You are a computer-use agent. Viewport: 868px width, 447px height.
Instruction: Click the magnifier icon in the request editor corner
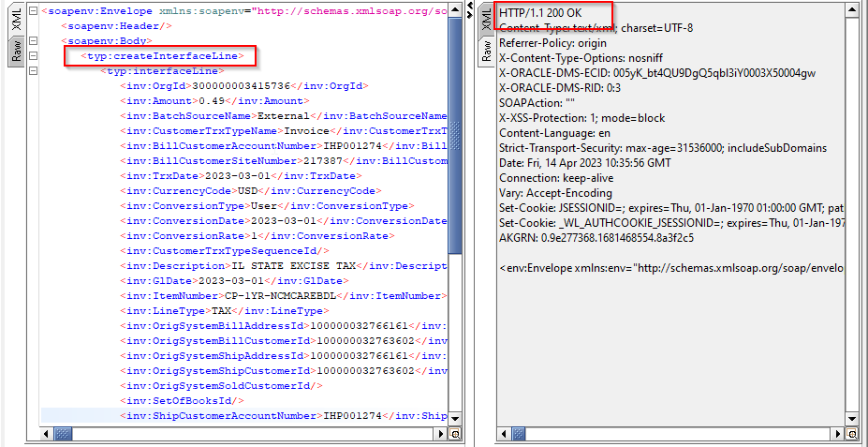pos(455,435)
